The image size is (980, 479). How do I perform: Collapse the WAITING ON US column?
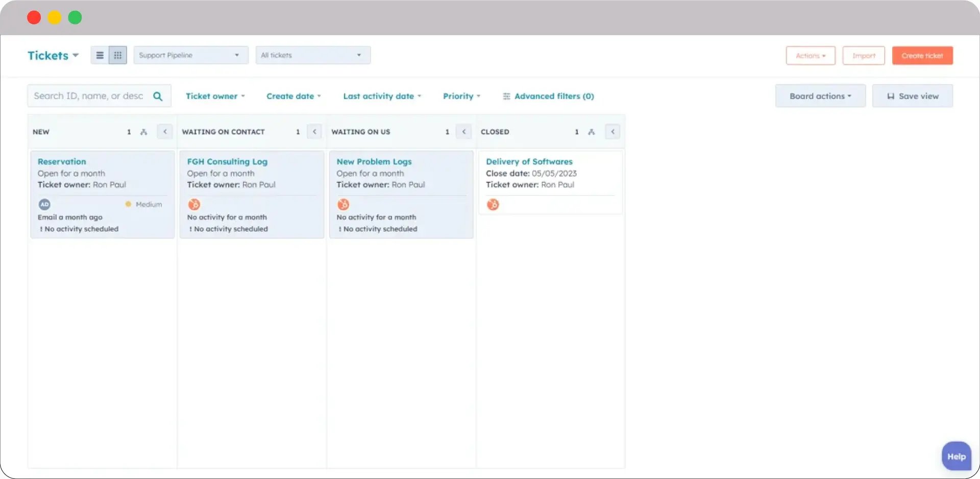coord(463,131)
